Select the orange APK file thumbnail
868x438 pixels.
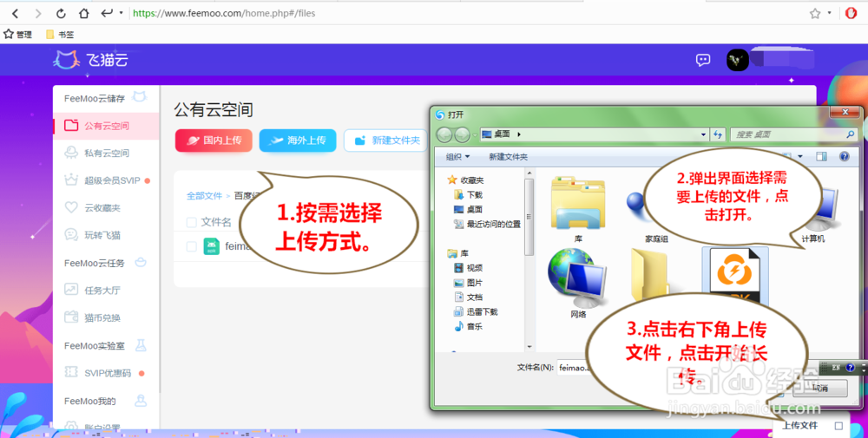735,274
